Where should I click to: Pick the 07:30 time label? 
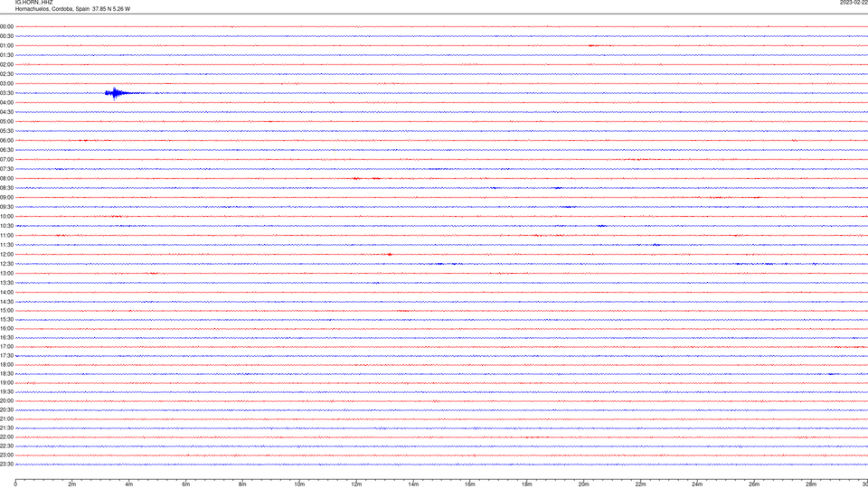click(6, 169)
